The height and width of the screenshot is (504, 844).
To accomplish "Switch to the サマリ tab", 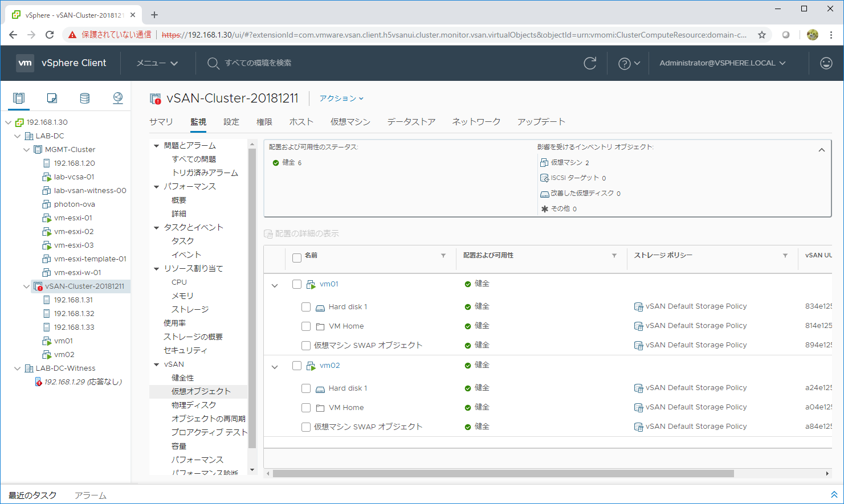I will coord(161,122).
